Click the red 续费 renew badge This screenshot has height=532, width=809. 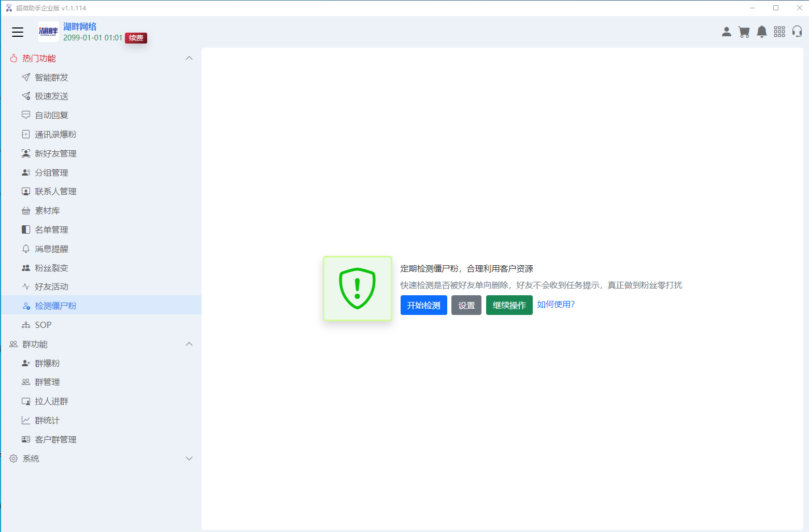[136, 38]
